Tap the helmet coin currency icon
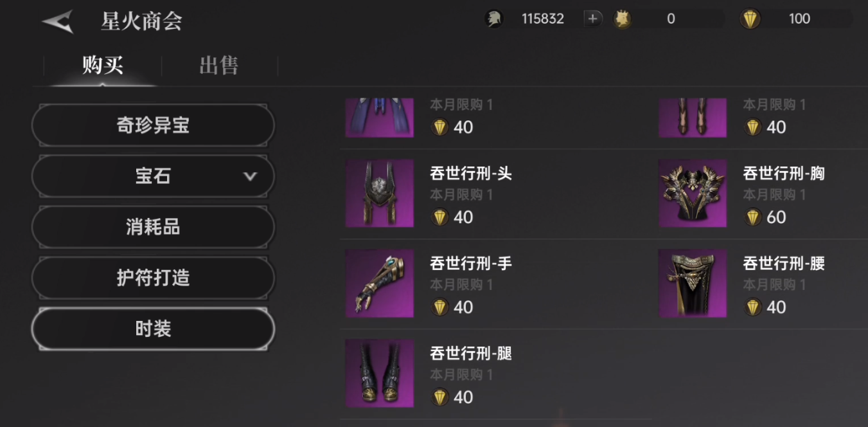This screenshot has width=868, height=427. (x=493, y=19)
